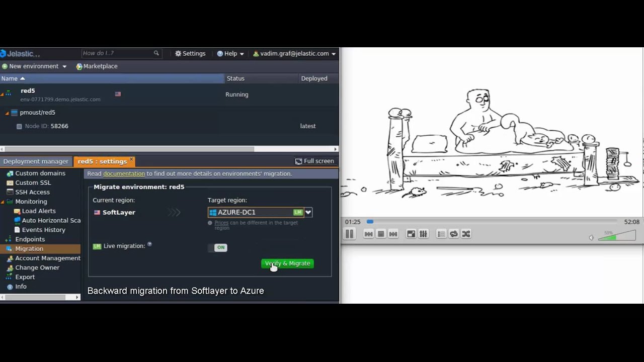Click the latest deployed tag text
644x362 pixels.
(x=308, y=126)
